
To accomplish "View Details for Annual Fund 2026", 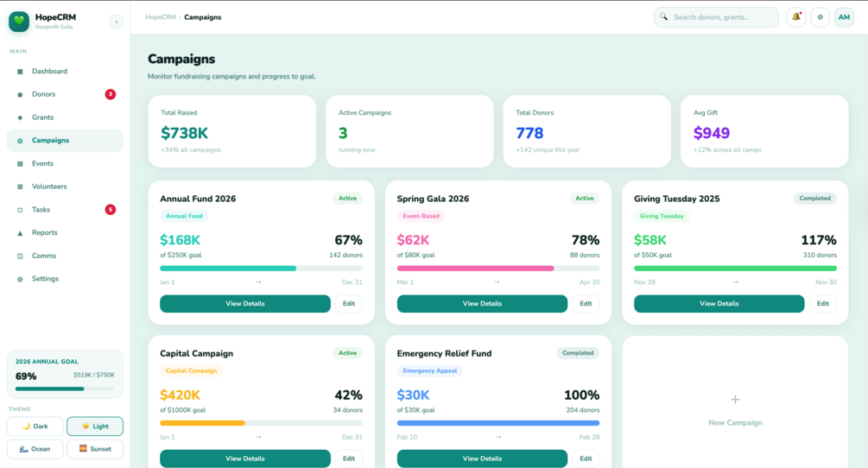I will [x=245, y=304].
